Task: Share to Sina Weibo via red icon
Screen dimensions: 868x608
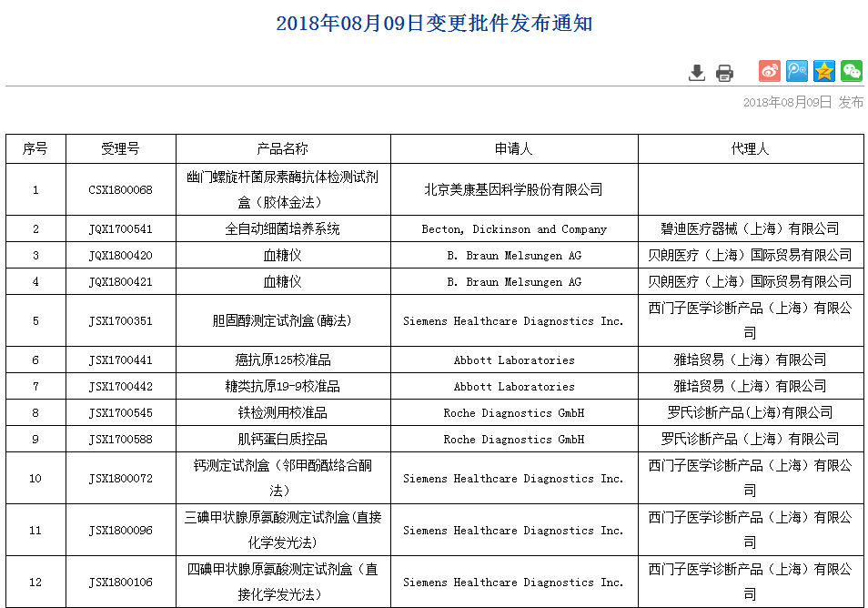Action: pyautogui.click(x=770, y=71)
